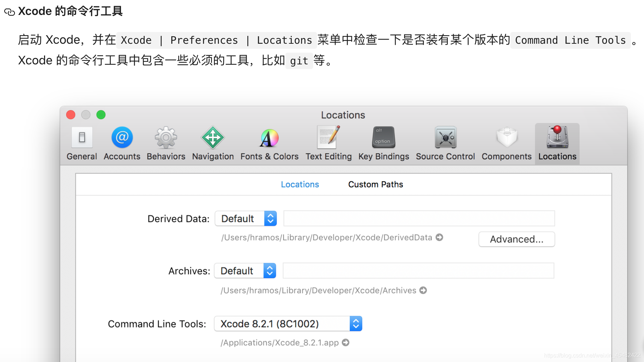Click the 'Command Line Tools:' label

click(157, 324)
